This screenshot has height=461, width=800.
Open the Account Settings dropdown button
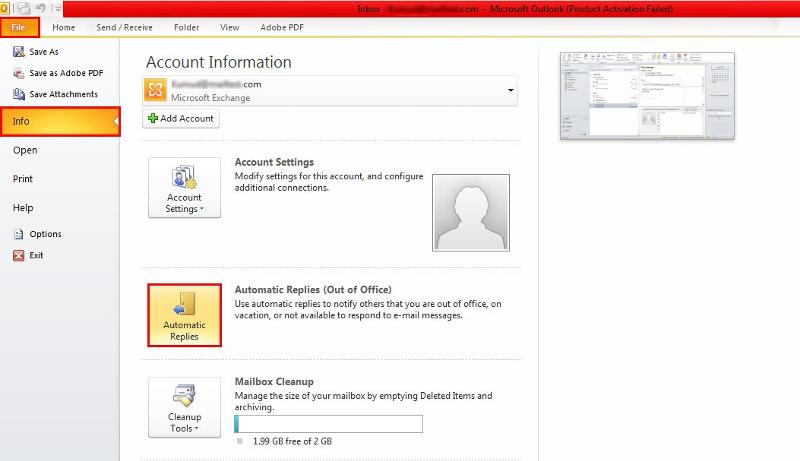tap(185, 188)
